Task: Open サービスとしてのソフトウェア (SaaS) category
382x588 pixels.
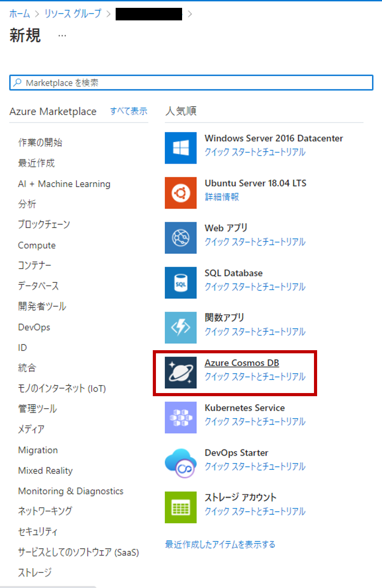Action: point(78,552)
